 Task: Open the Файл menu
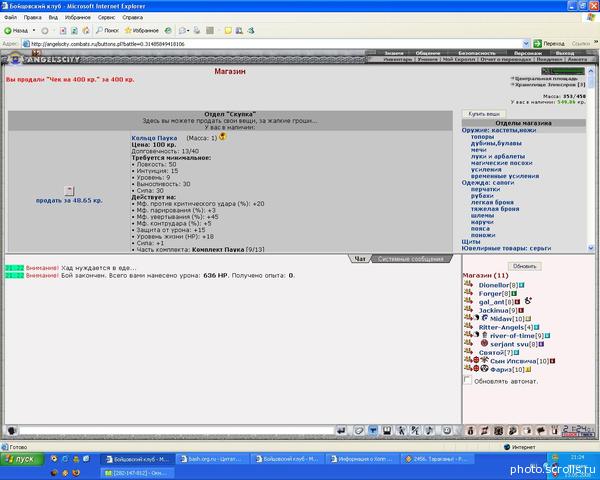(10, 18)
